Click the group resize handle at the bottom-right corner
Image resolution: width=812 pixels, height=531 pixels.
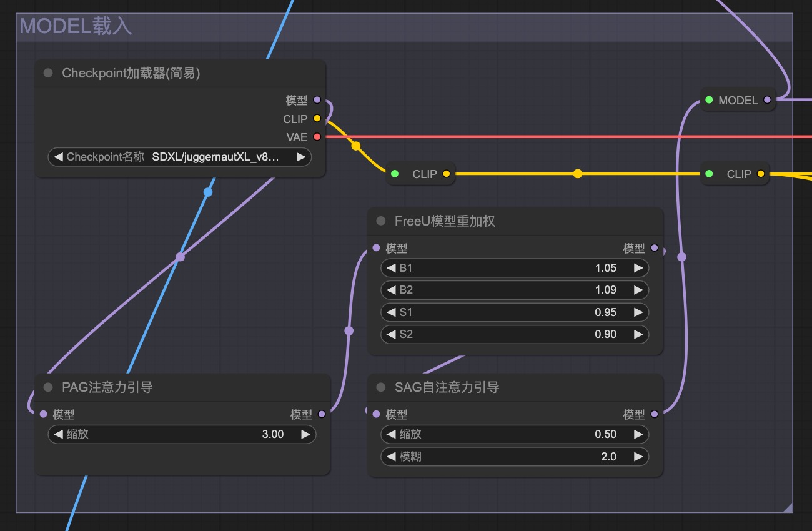click(x=788, y=507)
